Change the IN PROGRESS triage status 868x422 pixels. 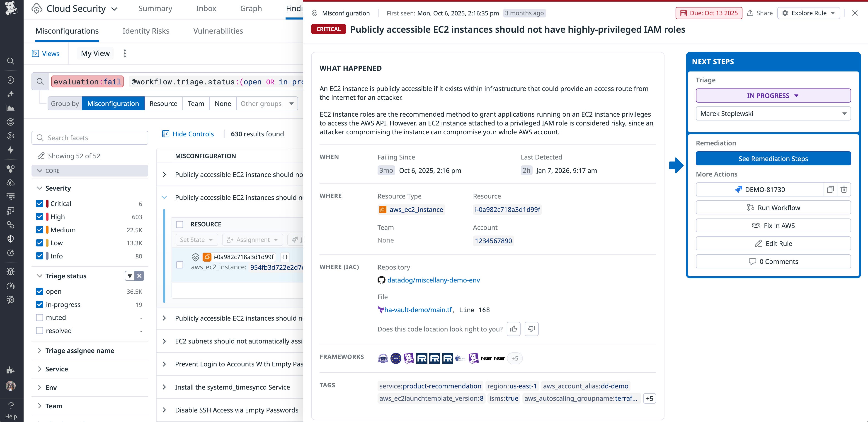click(773, 96)
